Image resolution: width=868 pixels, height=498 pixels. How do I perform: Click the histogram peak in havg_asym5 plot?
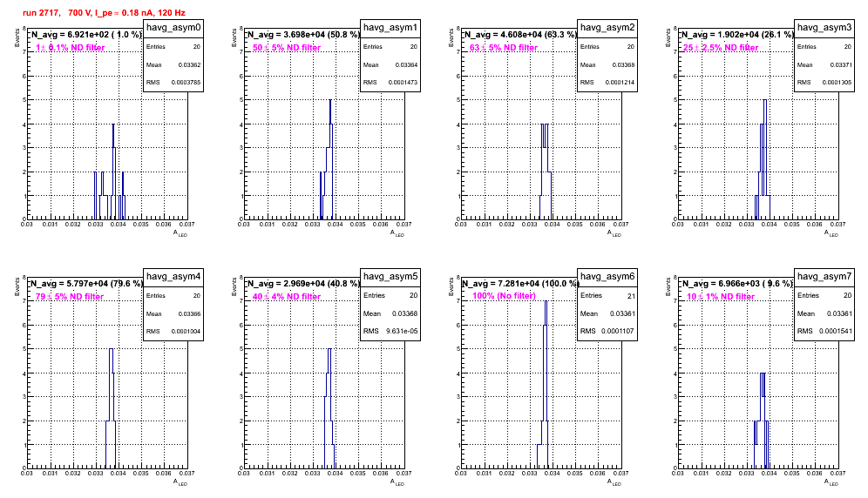tap(329, 348)
